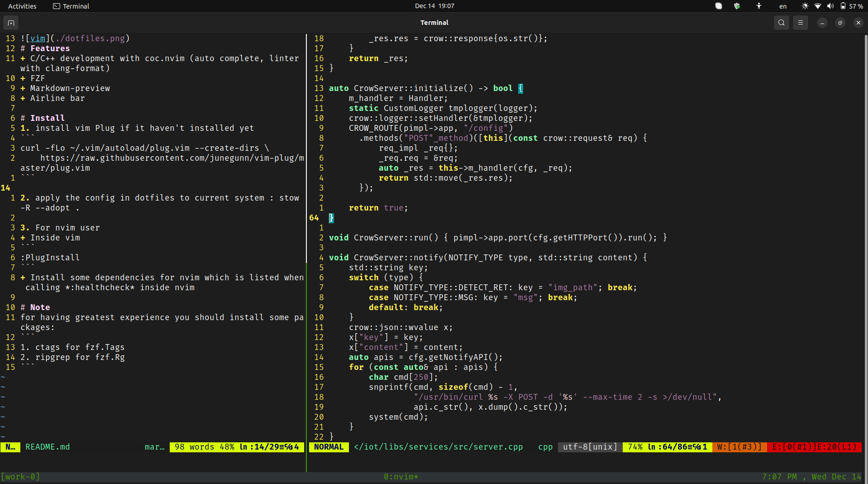Click the vim link in README
This screenshot has height=484, width=868.
coord(38,38)
